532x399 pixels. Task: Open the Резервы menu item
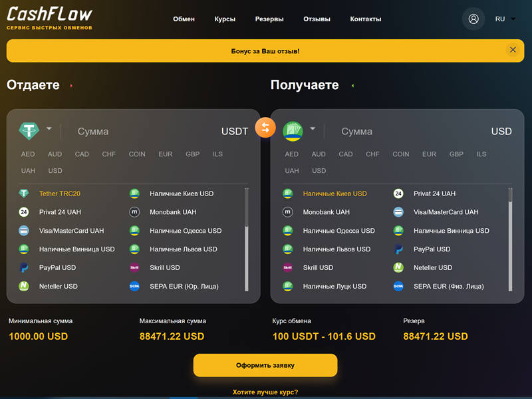tap(269, 19)
